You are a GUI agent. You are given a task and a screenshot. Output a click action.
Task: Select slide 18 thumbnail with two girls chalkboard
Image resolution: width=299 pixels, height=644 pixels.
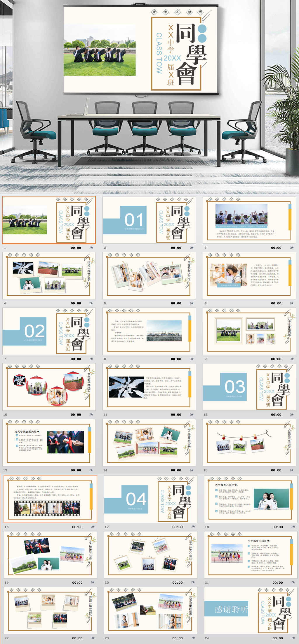pos(251,499)
